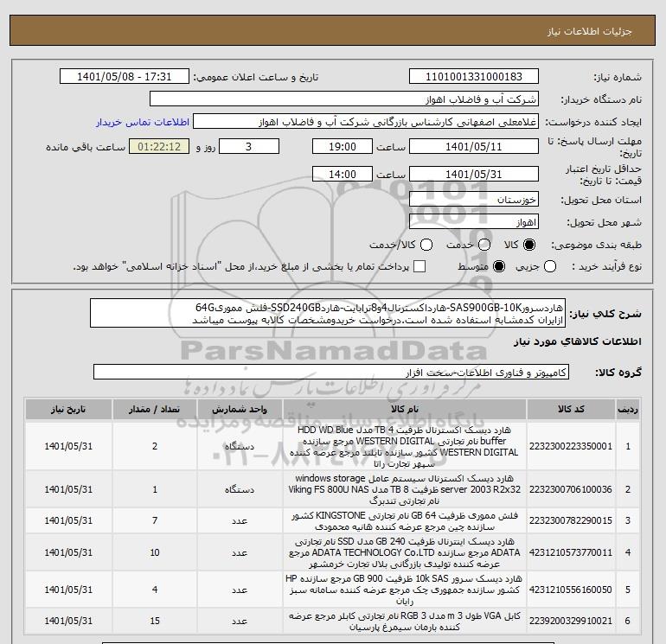Select the خدمت category radio button
The width and height of the screenshot is (666, 644).
tap(484, 245)
